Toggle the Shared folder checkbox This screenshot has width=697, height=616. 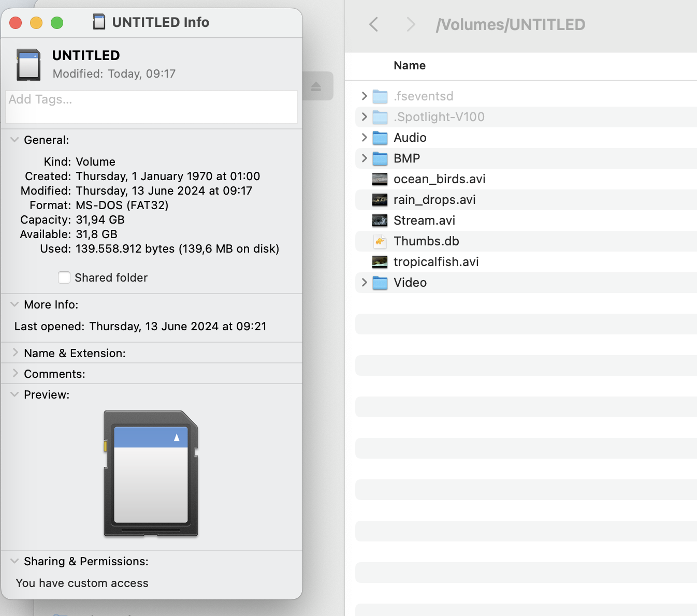[64, 277]
